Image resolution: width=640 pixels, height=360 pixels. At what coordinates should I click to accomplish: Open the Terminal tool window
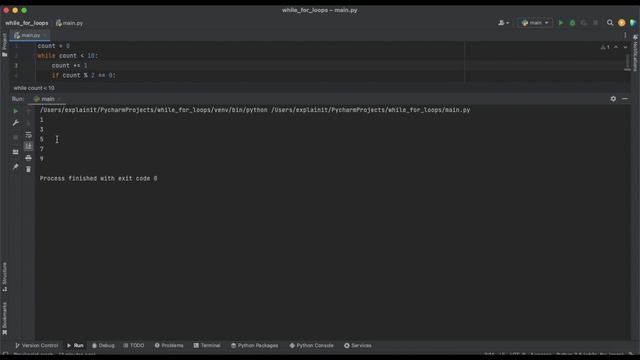coord(207,345)
